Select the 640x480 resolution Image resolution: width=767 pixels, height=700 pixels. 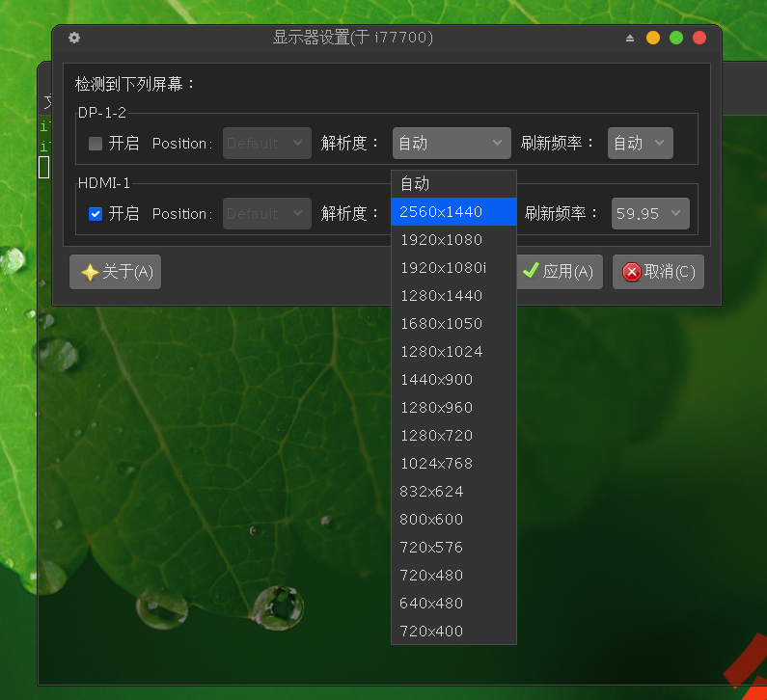click(454, 604)
